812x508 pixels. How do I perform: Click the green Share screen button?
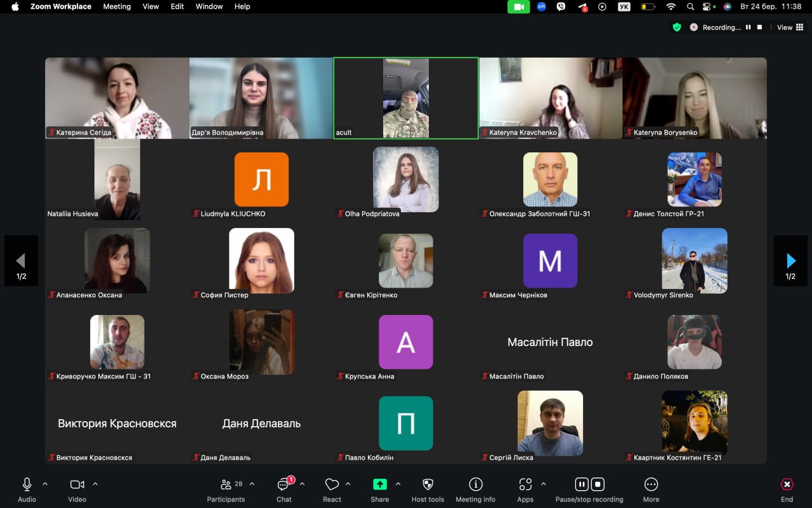(379, 485)
